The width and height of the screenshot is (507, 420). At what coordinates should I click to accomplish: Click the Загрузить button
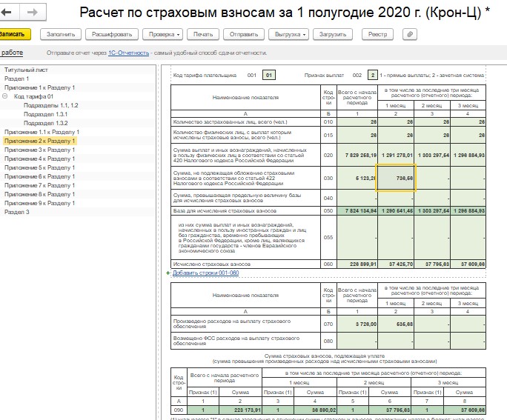[333, 34]
